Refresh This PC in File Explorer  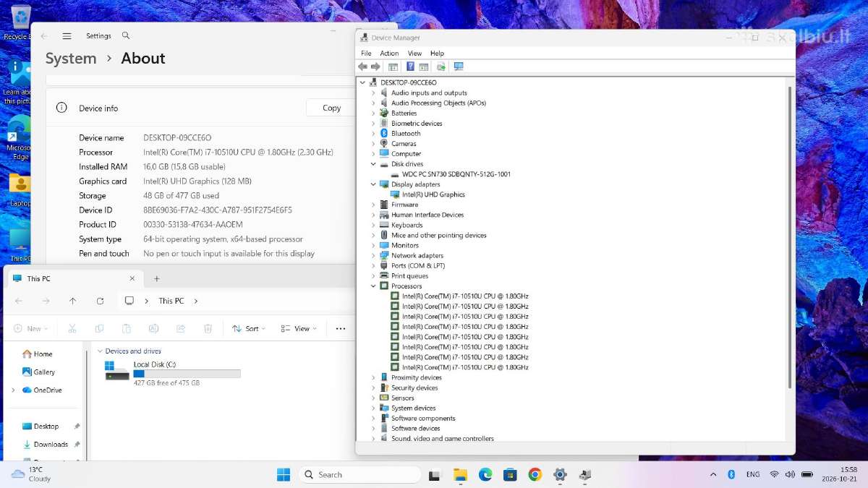101,301
